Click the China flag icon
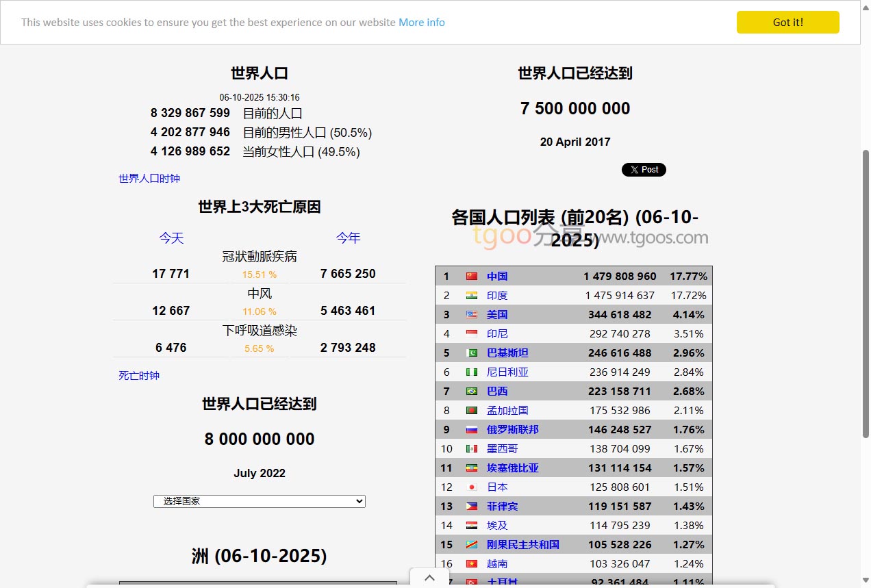The image size is (871, 588). [x=471, y=277]
